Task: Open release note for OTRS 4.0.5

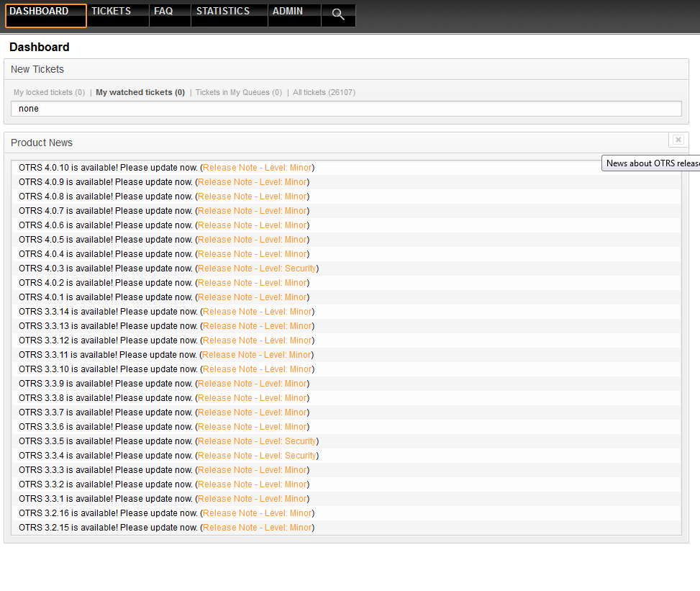Action: (253, 240)
